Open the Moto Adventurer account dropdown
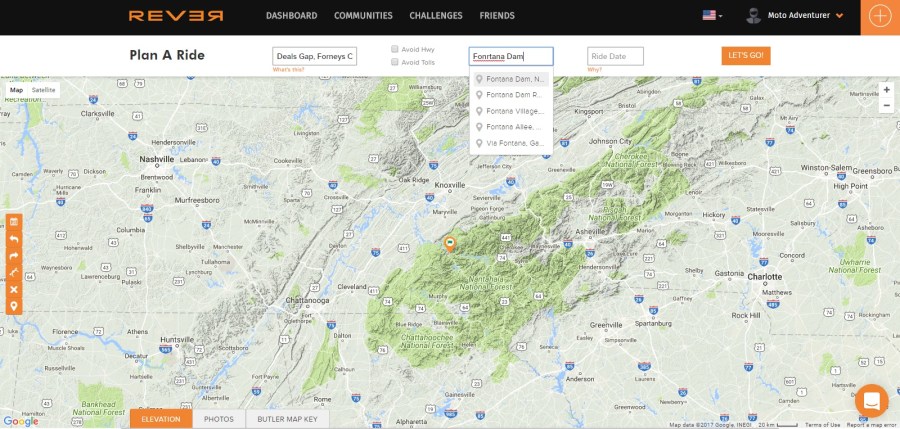The height and width of the screenshot is (429, 900). click(x=796, y=16)
